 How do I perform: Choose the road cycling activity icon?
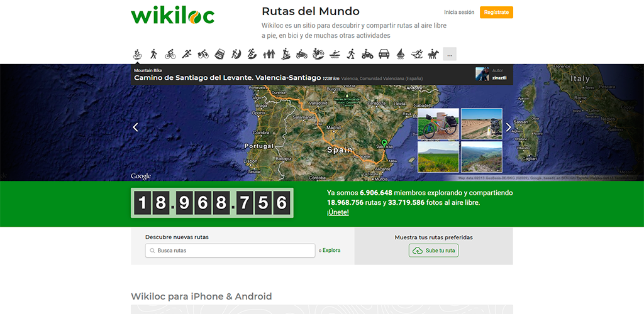170,54
